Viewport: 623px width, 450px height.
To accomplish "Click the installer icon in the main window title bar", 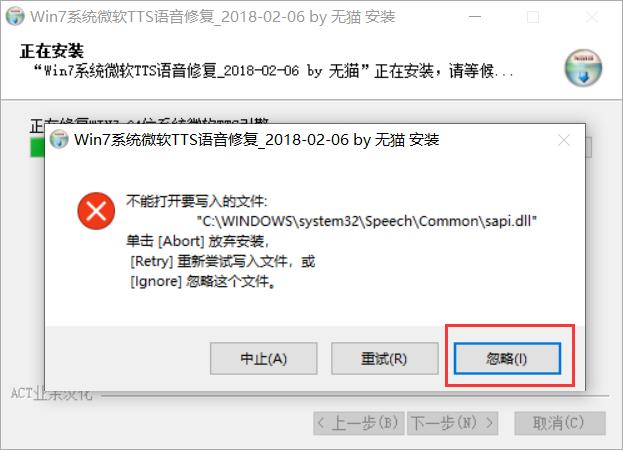I will click(15, 16).
